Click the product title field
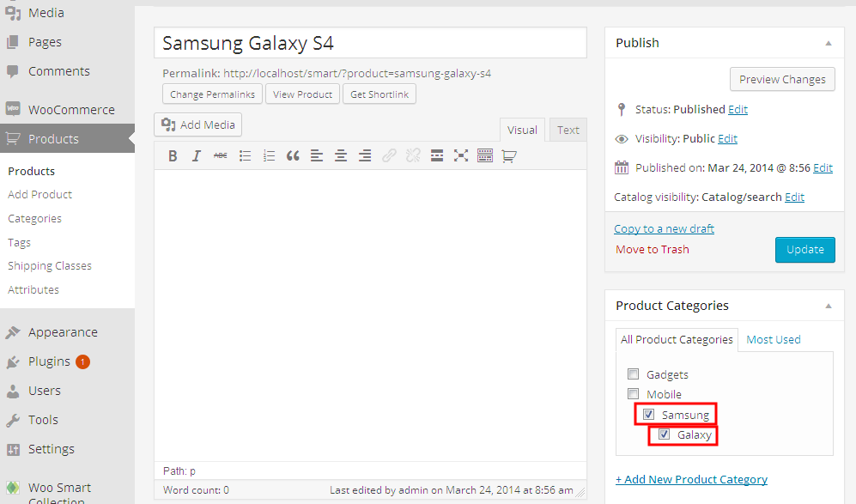856x504 pixels. 370,43
